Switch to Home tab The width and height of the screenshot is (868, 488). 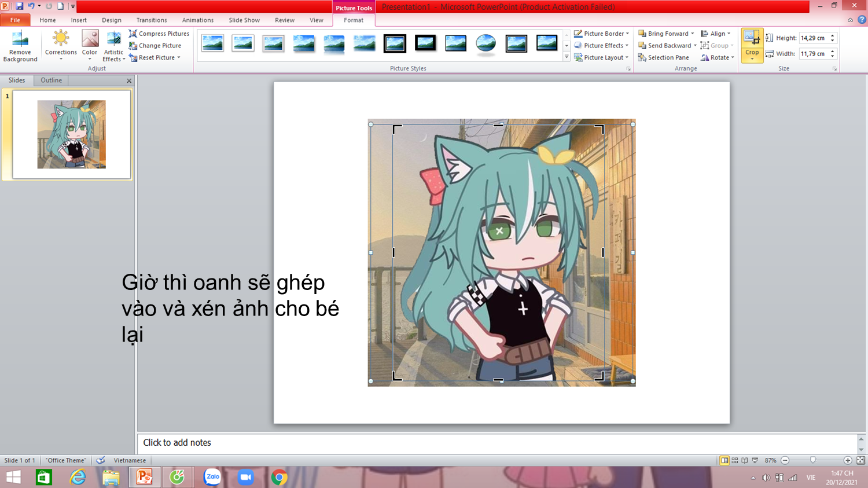tap(47, 20)
